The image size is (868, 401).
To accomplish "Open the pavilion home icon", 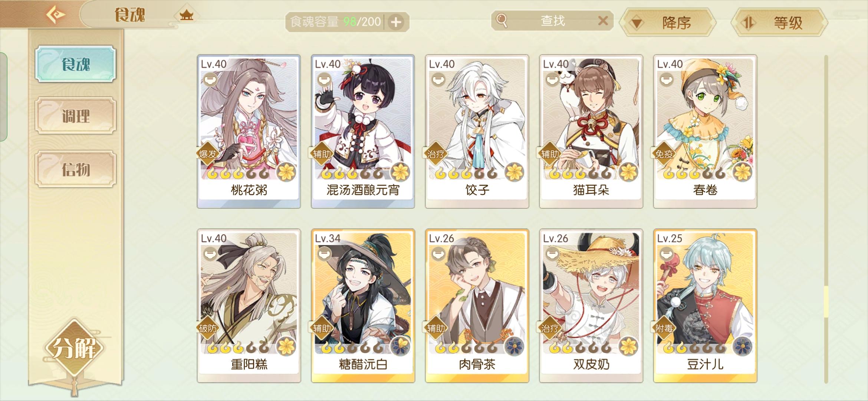I will coord(187,16).
